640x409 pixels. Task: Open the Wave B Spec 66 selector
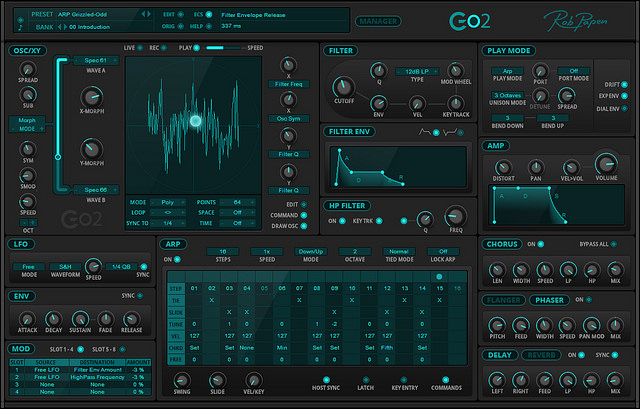[96, 190]
